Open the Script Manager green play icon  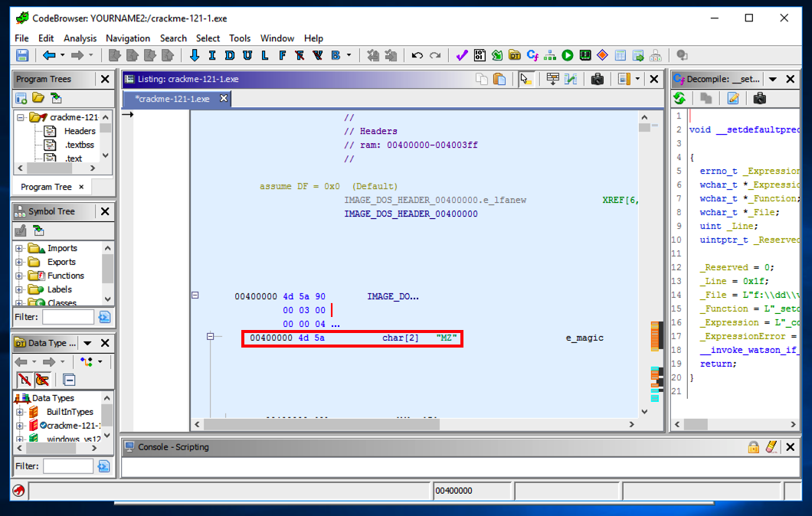coord(568,55)
